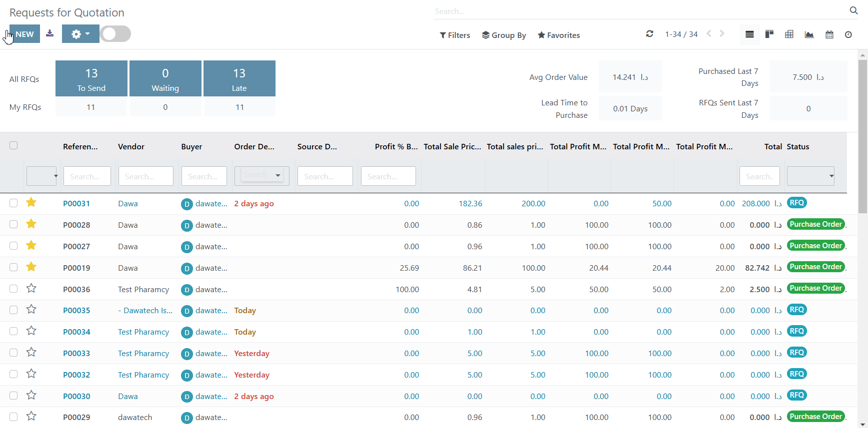
Task: Unstar the P00031 favorite star
Action: [x=31, y=202]
